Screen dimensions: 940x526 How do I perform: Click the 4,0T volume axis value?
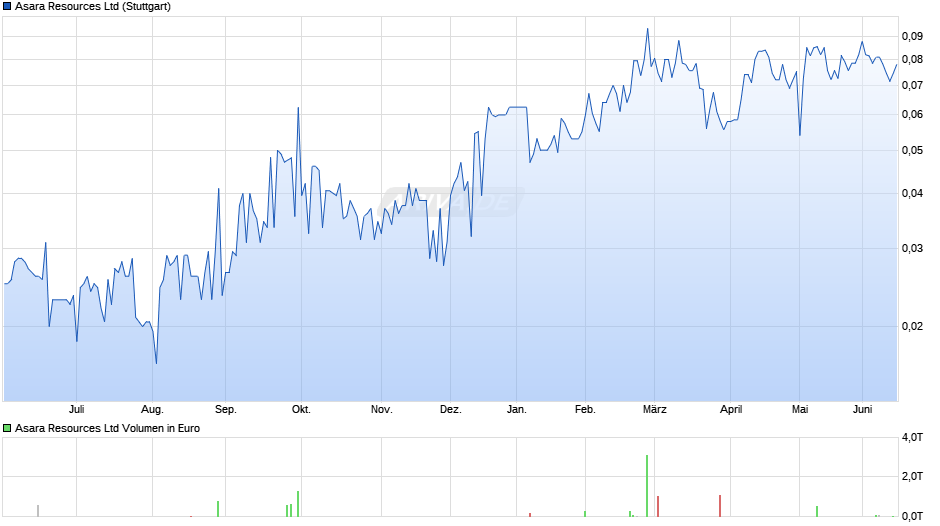(912, 437)
